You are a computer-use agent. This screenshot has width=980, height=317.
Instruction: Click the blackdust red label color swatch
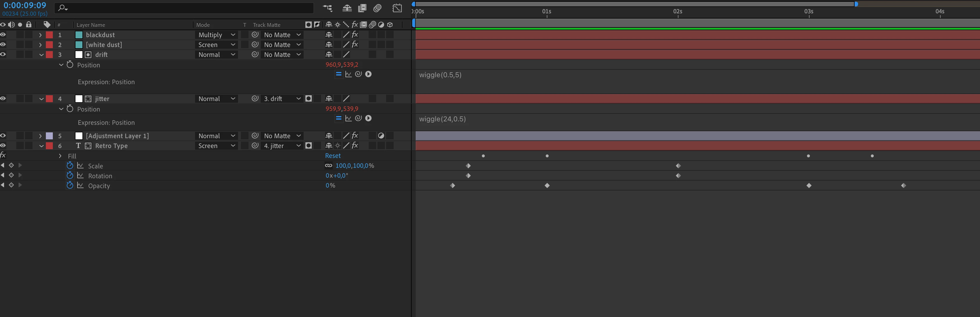point(49,35)
